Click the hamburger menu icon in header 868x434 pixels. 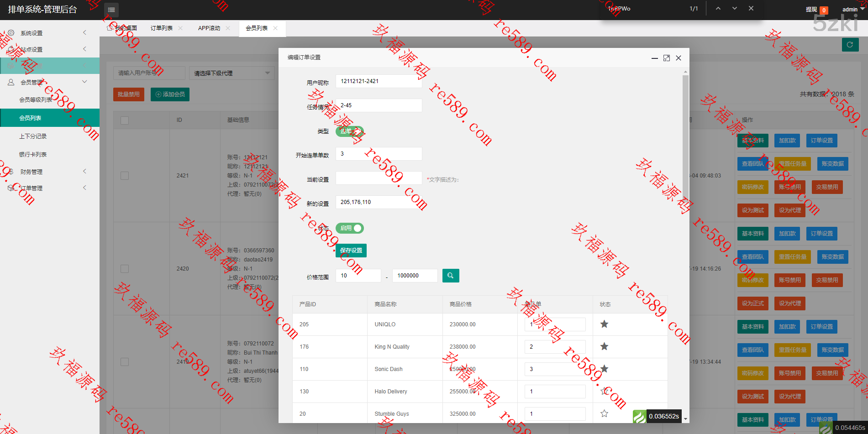click(x=111, y=10)
